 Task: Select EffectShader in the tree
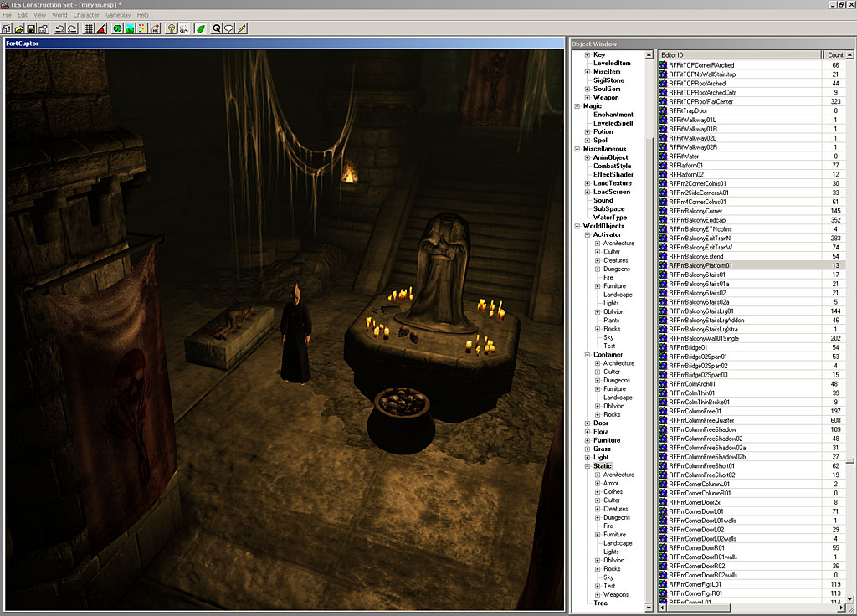point(613,174)
